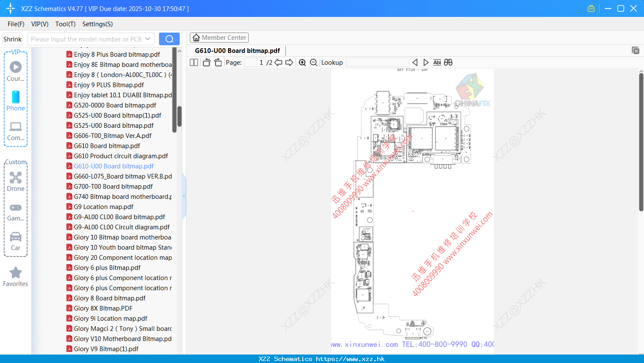Click the model number search field
The image size is (644, 363).
click(86, 39)
